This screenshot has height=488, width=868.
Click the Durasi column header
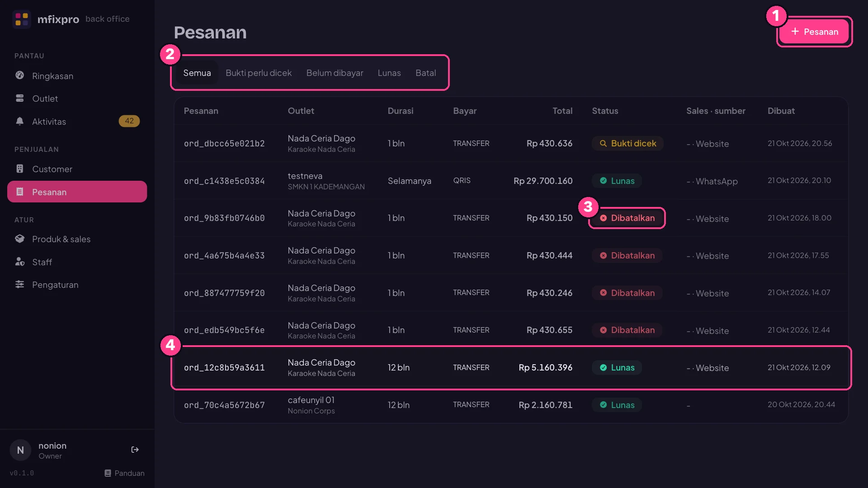(400, 111)
